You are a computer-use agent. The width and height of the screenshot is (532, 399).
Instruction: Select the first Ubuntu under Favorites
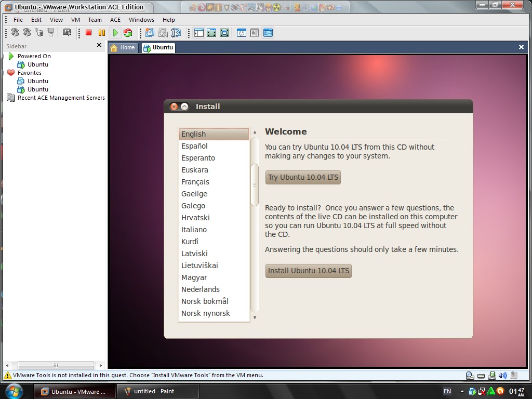[37, 81]
